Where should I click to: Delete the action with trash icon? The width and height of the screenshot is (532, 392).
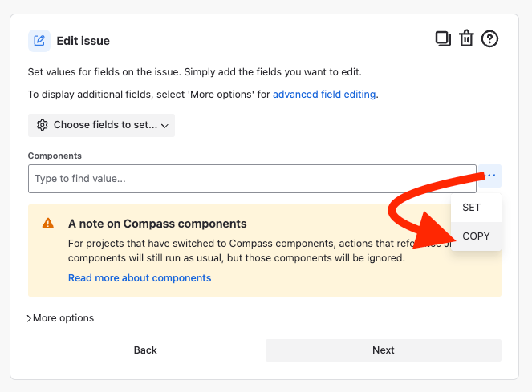(x=466, y=38)
